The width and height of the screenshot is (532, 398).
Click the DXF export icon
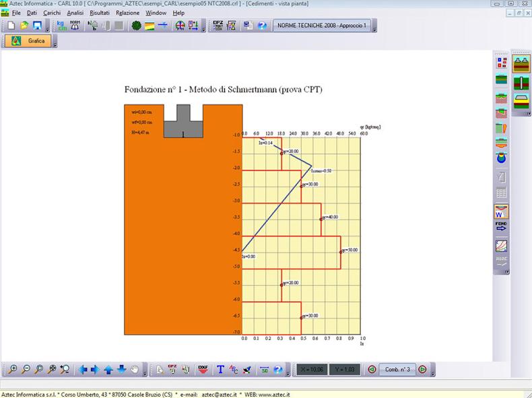(x=203, y=369)
